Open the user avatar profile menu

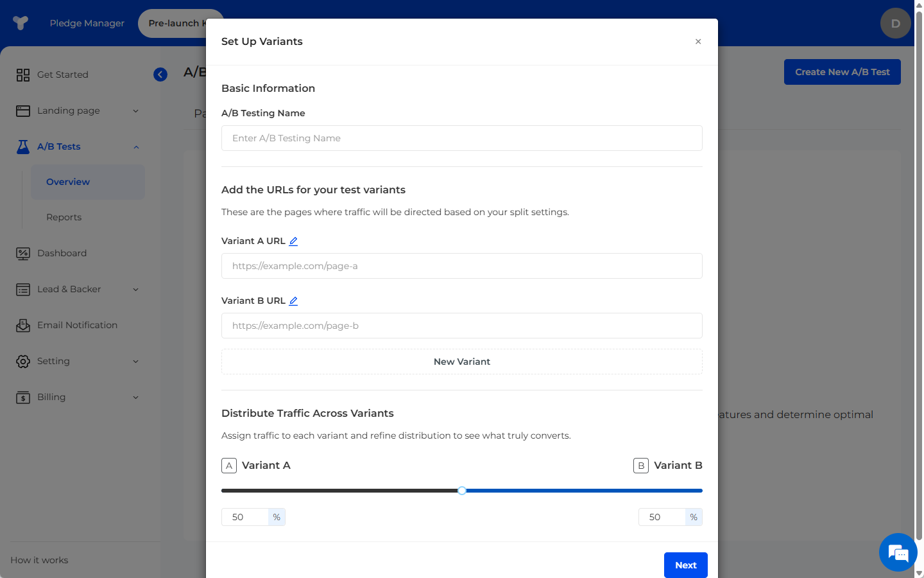coord(895,24)
